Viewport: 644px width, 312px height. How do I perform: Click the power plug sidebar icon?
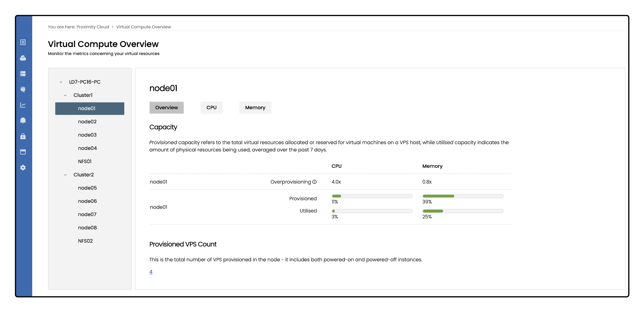click(x=23, y=89)
